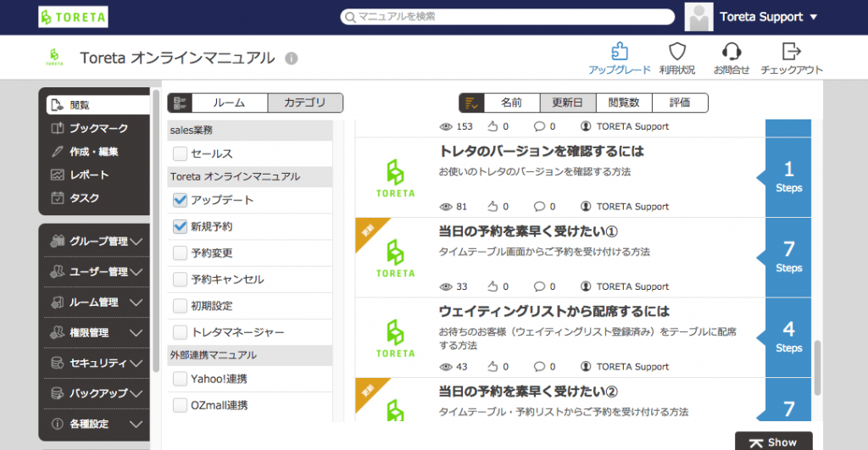The width and height of the screenshot is (868, 450).
Task: Open manual 当日の予約を素早く受けたい②
Action: [x=528, y=392]
